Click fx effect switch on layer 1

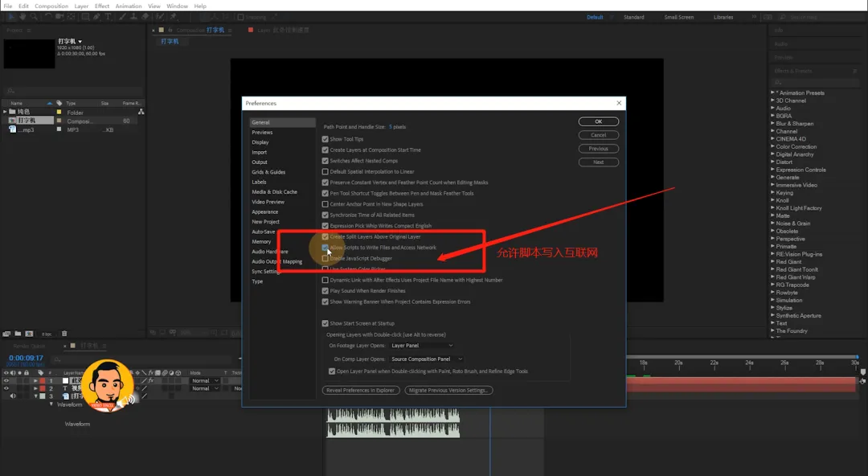pyautogui.click(x=151, y=380)
